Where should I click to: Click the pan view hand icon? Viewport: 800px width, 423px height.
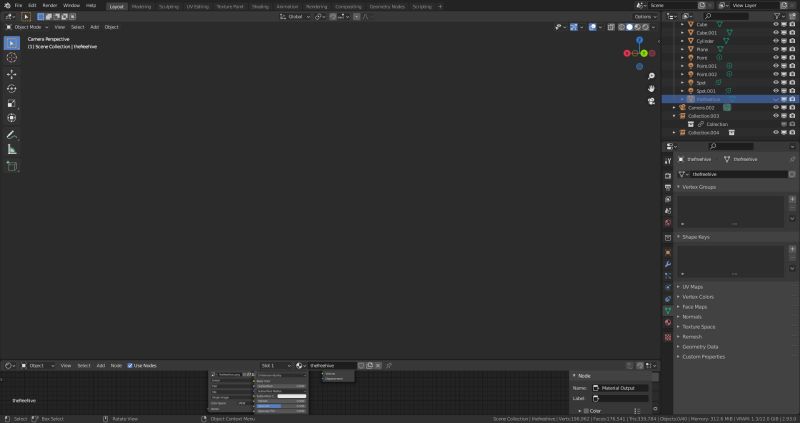point(651,88)
